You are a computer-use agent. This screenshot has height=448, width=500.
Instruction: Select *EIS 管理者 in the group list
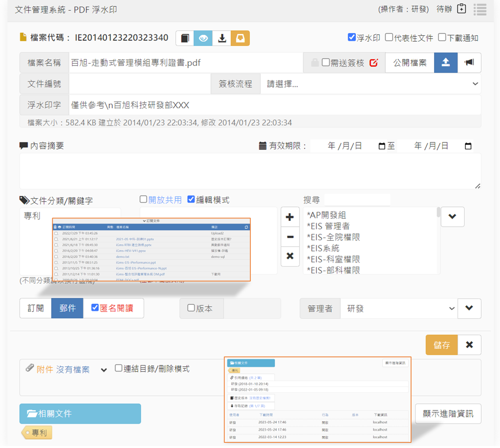point(328,226)
